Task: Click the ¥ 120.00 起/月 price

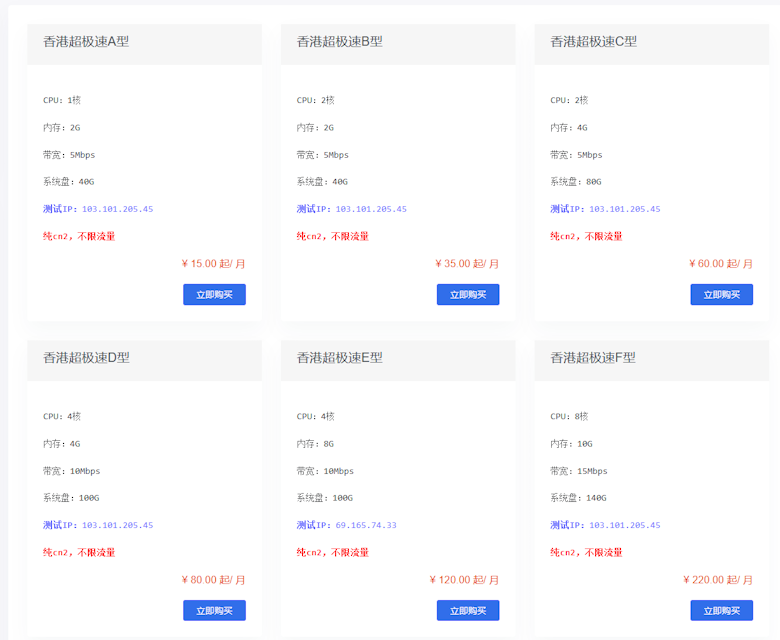Action: 464,580
